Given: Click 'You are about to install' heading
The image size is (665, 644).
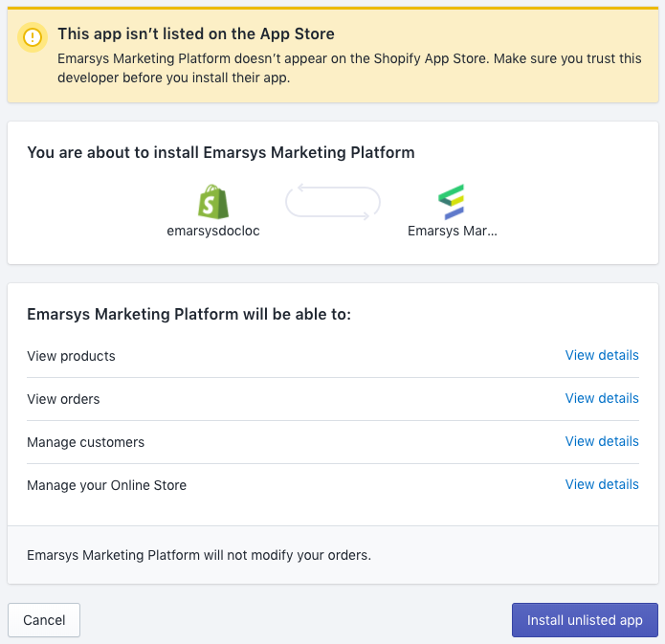Looking at the screenshot, I should click(x=221, y=152).
